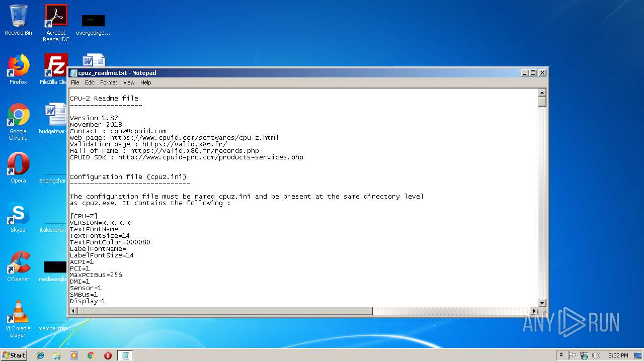Launch Acrobat Reader DC from desktop
Image resolution: width=644 pixels, height=362 pixels.
point(56,23)
